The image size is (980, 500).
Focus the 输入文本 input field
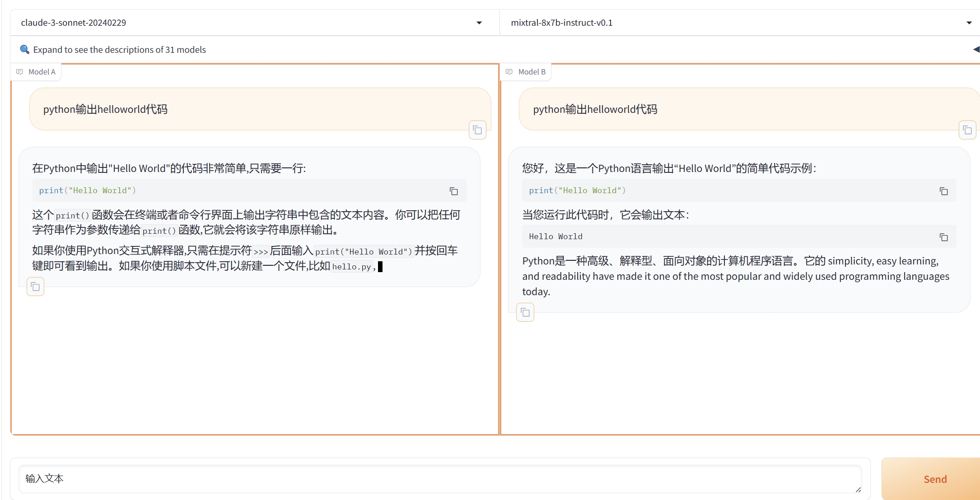438,478
